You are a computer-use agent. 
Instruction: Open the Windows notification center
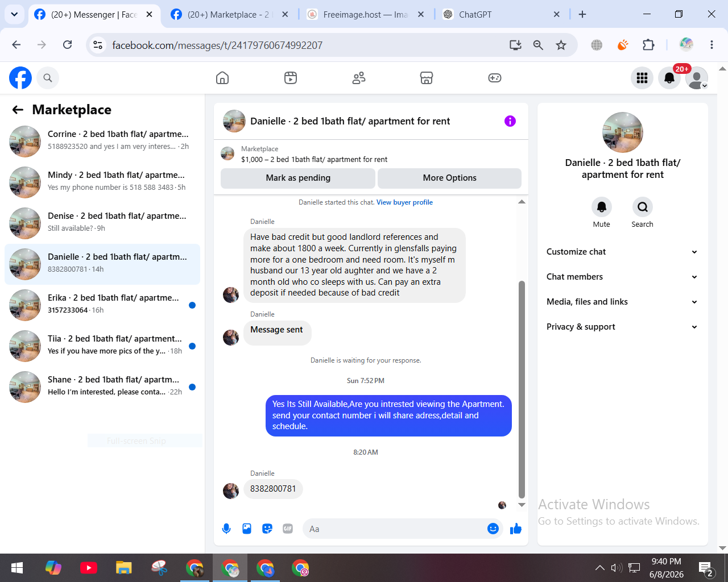pyautogui.click(x=706, y=568)
